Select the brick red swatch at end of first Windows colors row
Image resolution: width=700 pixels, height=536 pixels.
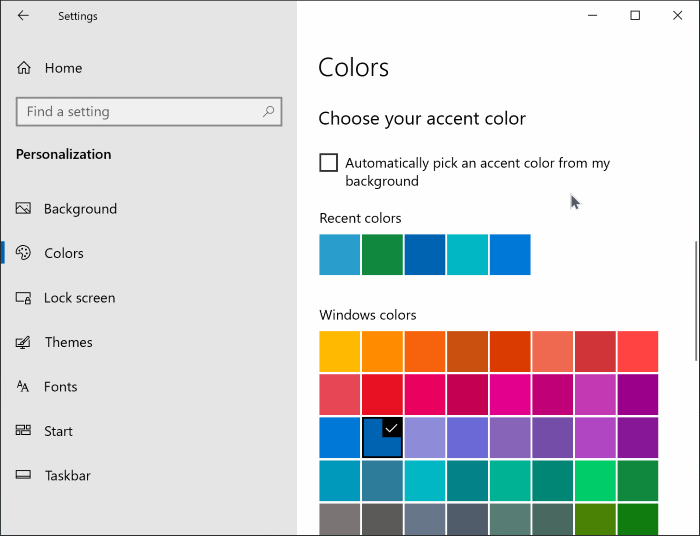[x=638, y=351]
